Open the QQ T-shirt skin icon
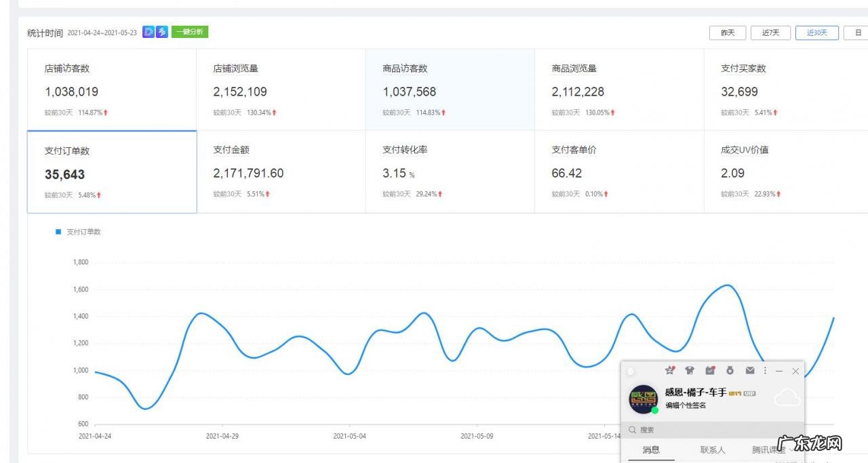 click(x=690, y=370)
